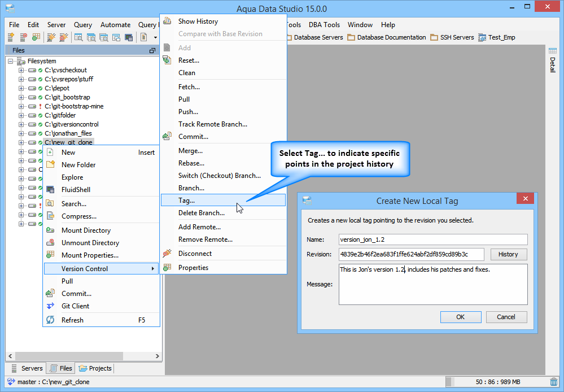Click the Name field containing version_jon_1.2
Image resolution: width=564 pixels, height=392 pixels.
pyautogui.click(x=433, y=239)
